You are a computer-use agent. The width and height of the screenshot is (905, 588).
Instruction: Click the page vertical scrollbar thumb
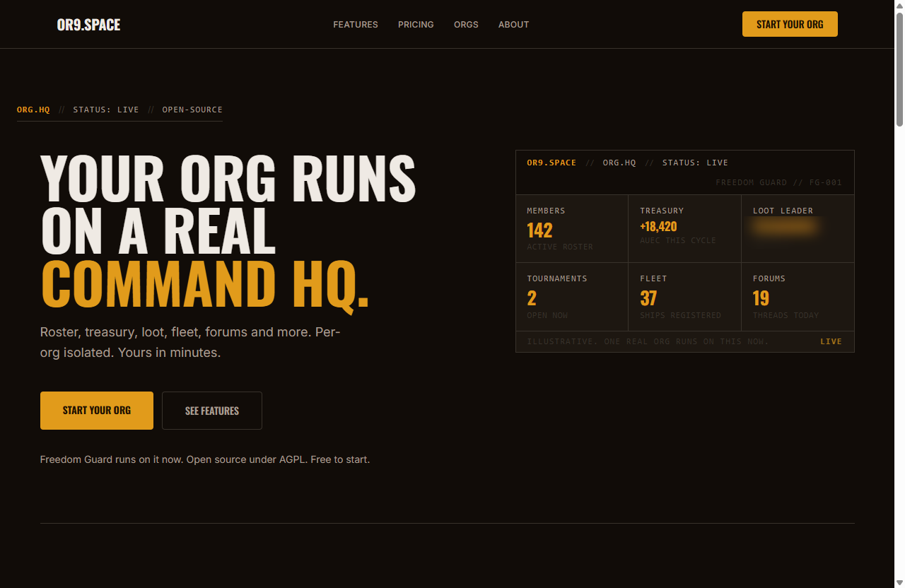click(899, 69)
